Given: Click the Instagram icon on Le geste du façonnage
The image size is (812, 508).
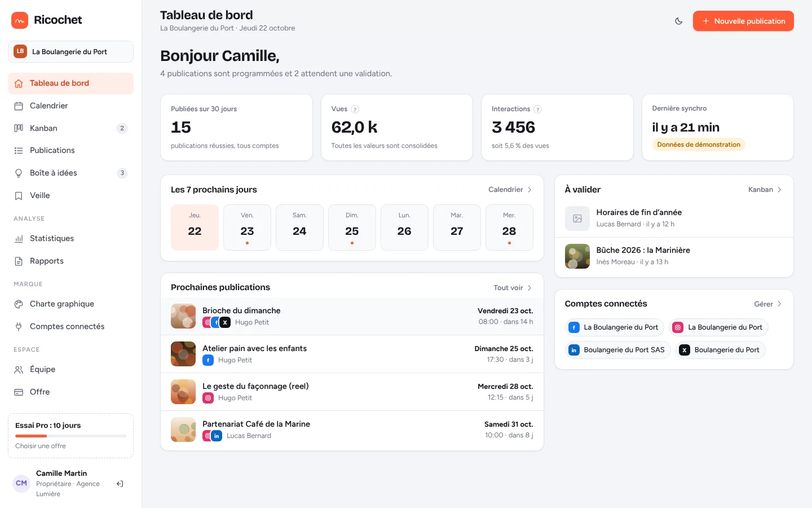Looking at the screenshot, I should (208, 398).
